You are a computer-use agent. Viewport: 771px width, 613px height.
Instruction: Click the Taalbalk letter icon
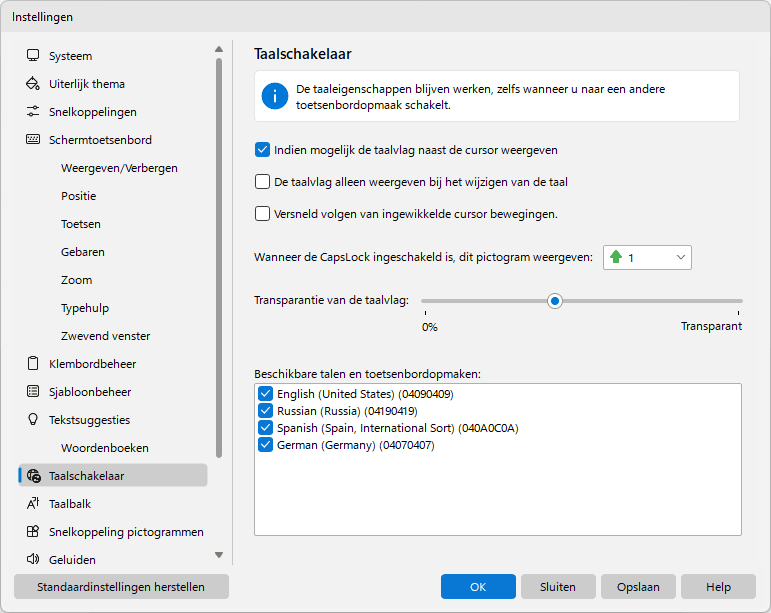(x=33, y=504)
